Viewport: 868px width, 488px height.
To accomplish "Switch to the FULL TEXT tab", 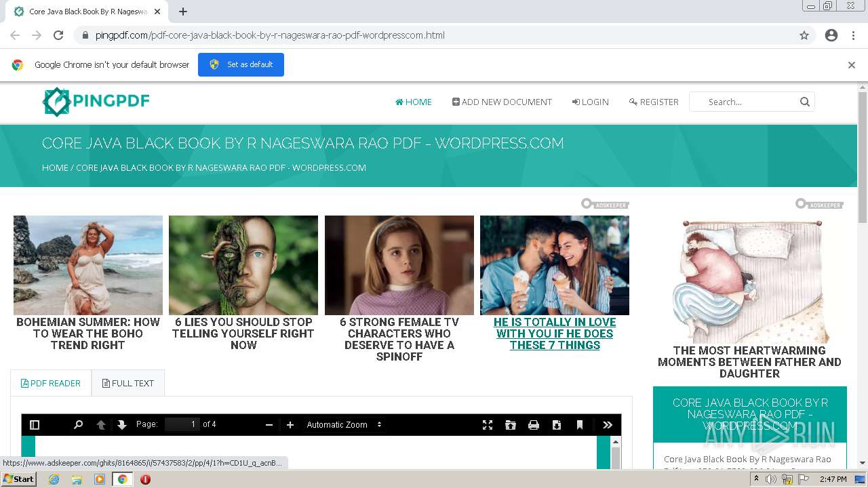I will coord(128,383).
